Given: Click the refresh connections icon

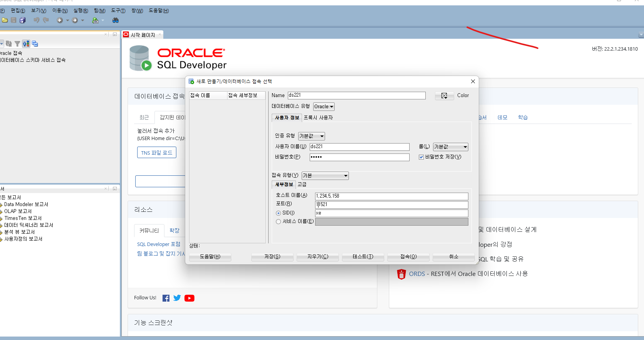Looking at the screenshot, I should (9, 44).
